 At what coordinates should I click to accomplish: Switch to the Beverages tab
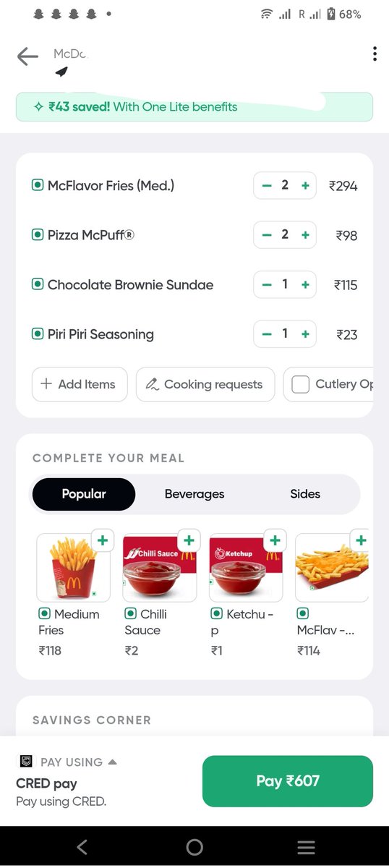(x=194, y=494)
